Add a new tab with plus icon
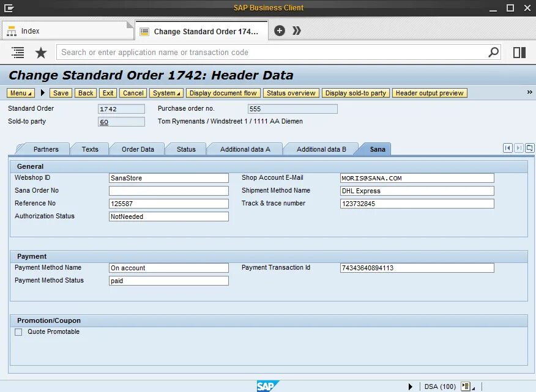 279,31
